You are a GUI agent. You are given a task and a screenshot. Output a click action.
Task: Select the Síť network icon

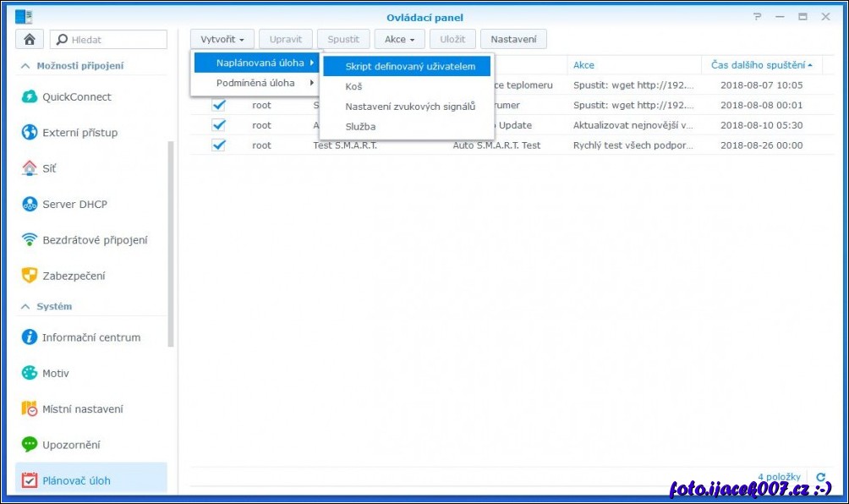tap(30, 168)
